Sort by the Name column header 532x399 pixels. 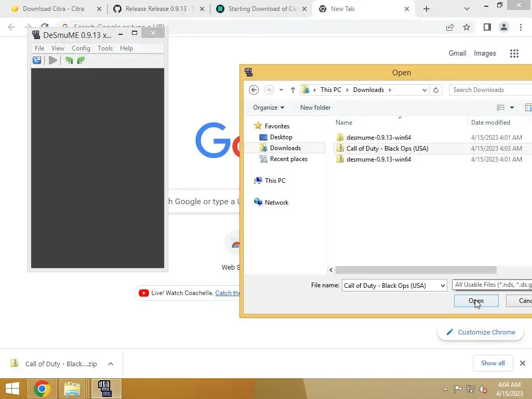tap(344, 123)
